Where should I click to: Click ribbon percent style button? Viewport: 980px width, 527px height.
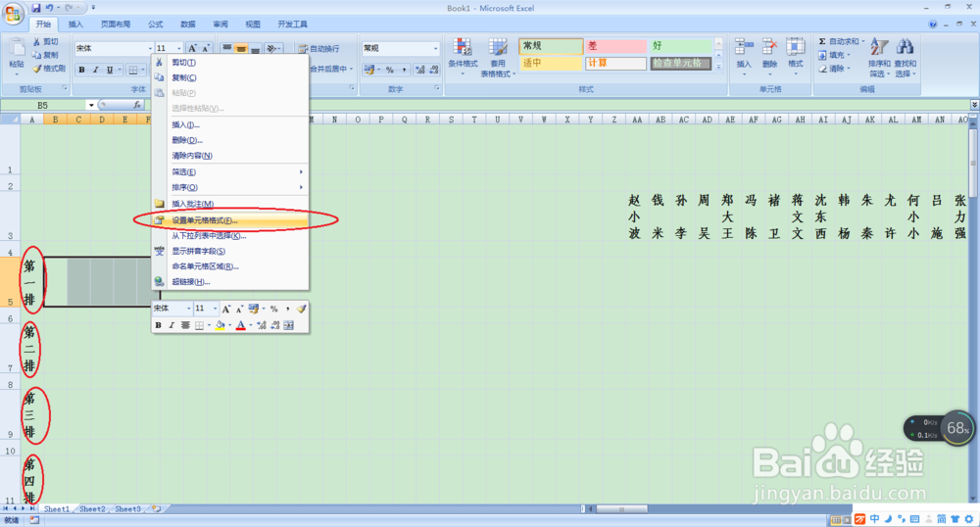click(x=390, y=70)
